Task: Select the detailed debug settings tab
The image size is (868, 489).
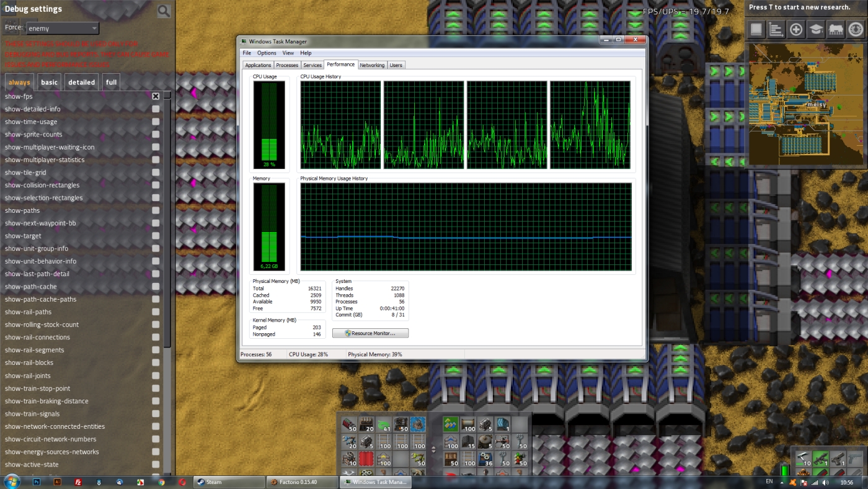Action: point(81,83)
